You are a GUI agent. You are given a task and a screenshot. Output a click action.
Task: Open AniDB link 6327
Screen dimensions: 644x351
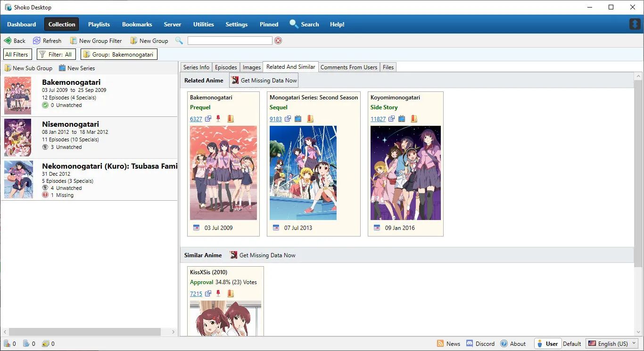(x=196, y=119)
